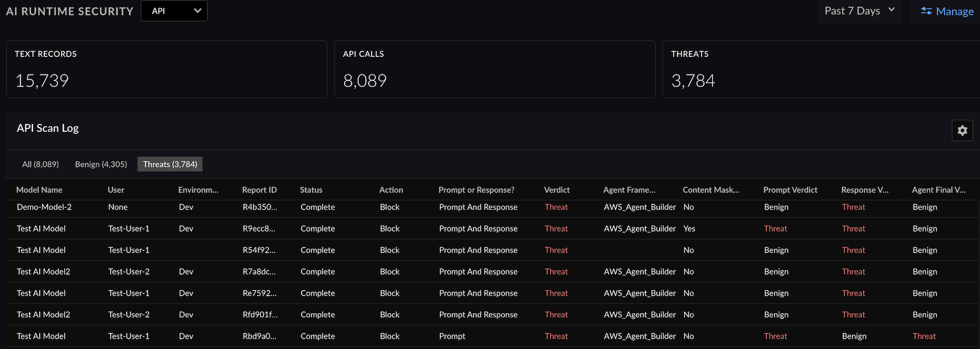Sort by the Prompt Verdict column
This screenshot has height=349, width=980.
click(x=790, y=190)
